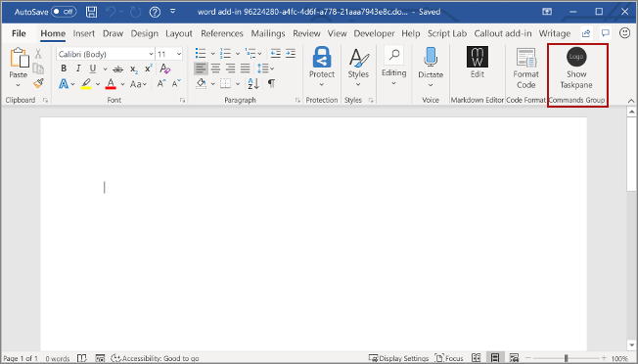Apply subscript formatting

[134, 69]
